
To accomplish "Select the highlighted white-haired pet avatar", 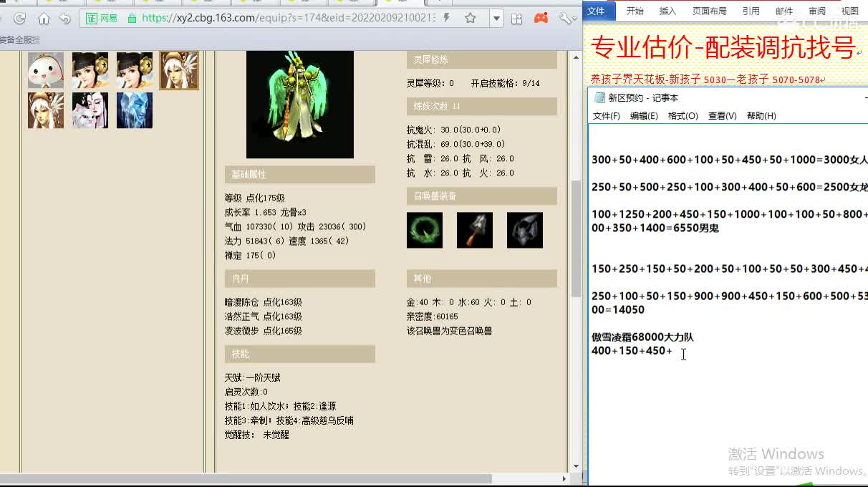I will pyautogui.click(x=179, y=70).
